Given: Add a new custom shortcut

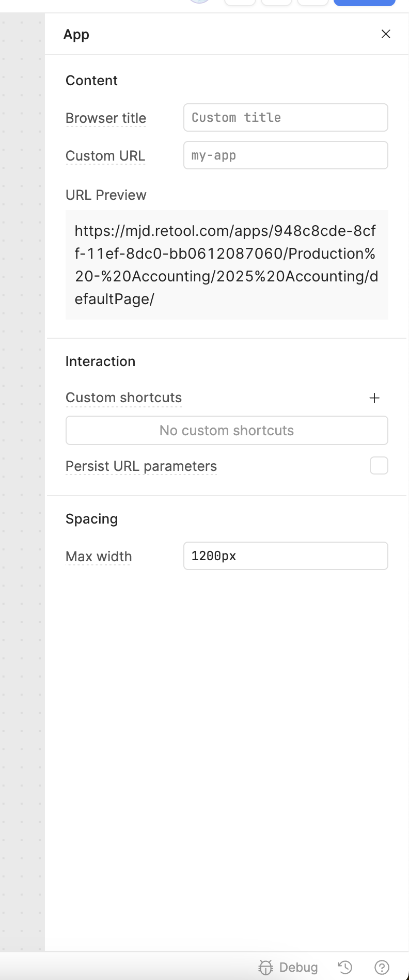Looking at the screenshot, I should 374,398.
